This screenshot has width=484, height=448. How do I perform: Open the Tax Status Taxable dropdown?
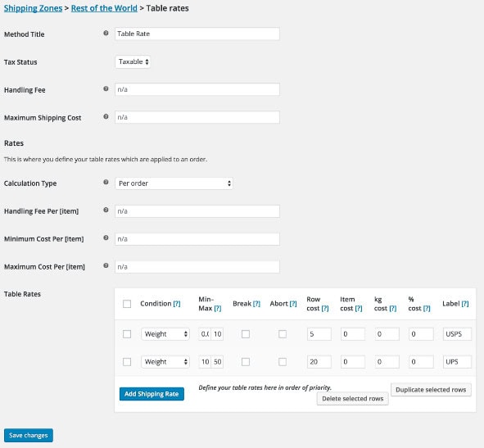(133, 61)
